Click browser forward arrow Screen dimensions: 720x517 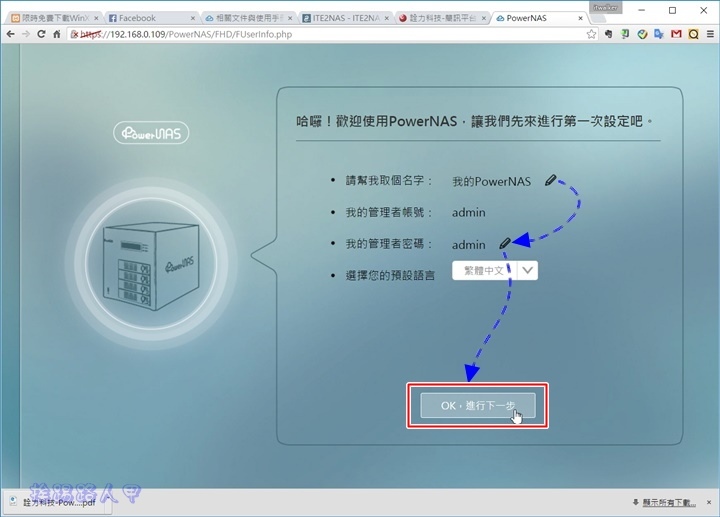point(26,34)
